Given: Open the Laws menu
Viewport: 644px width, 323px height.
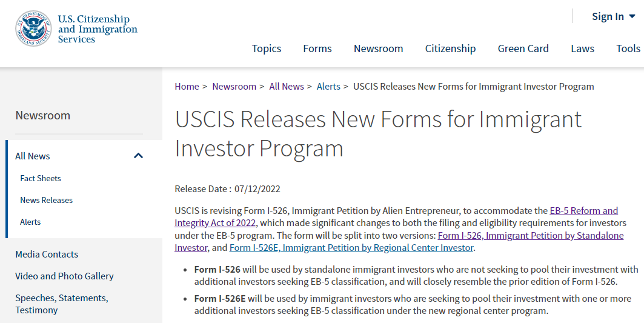Looking at the screenshot, I should tap(582, 48).
